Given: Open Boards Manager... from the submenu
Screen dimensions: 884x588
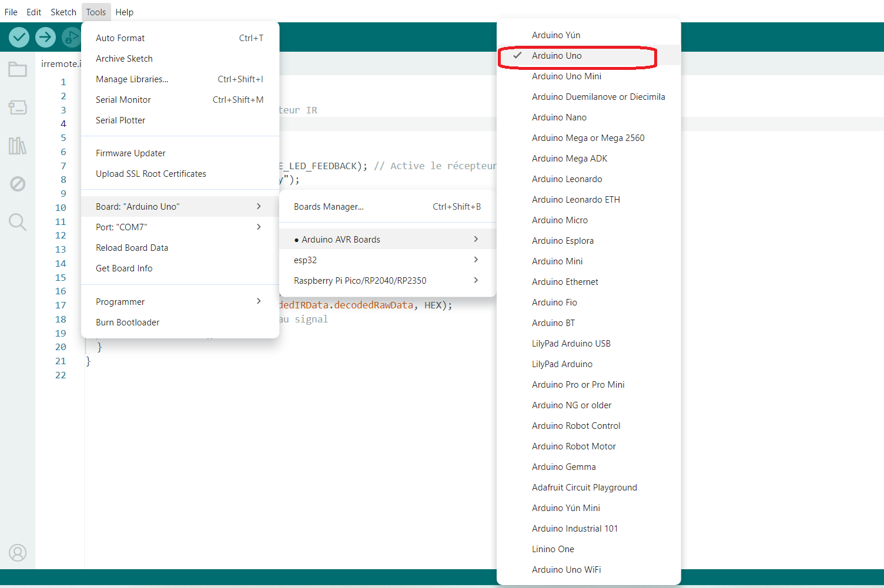Looking at the screenshot, I should [x=388, y=207].
